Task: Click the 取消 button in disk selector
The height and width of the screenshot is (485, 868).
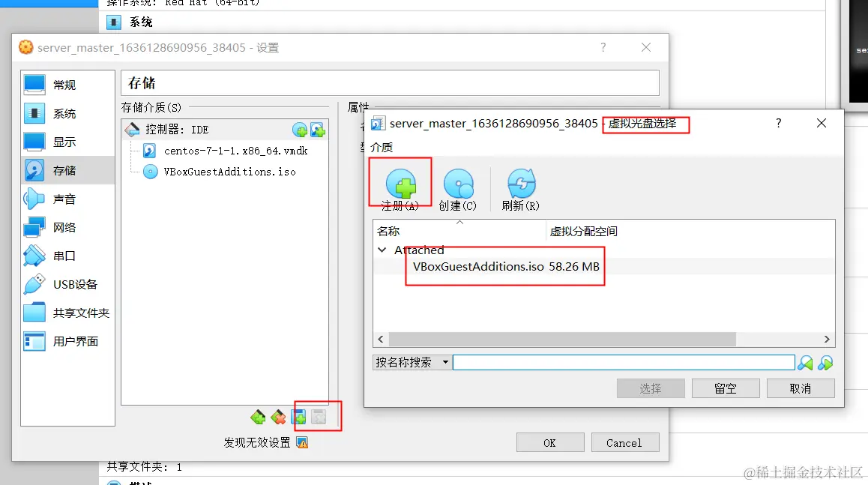Action: pos(801,388)
